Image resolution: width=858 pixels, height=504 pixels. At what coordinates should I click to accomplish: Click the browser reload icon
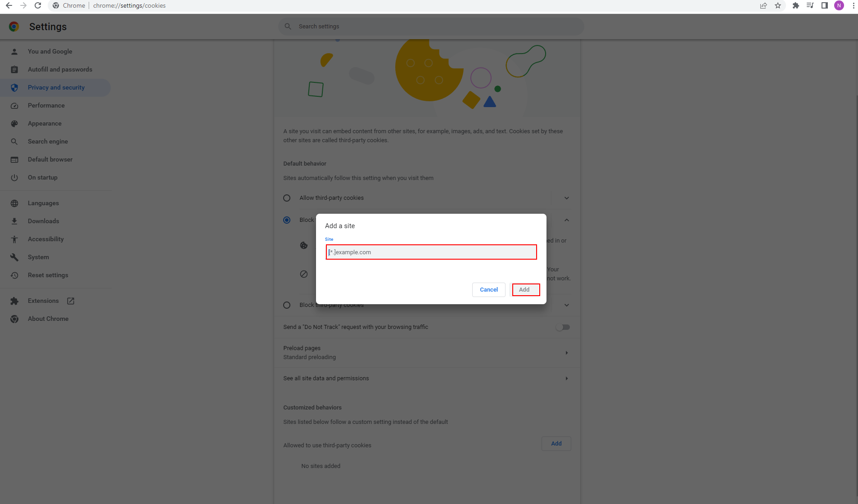[38, 5]
